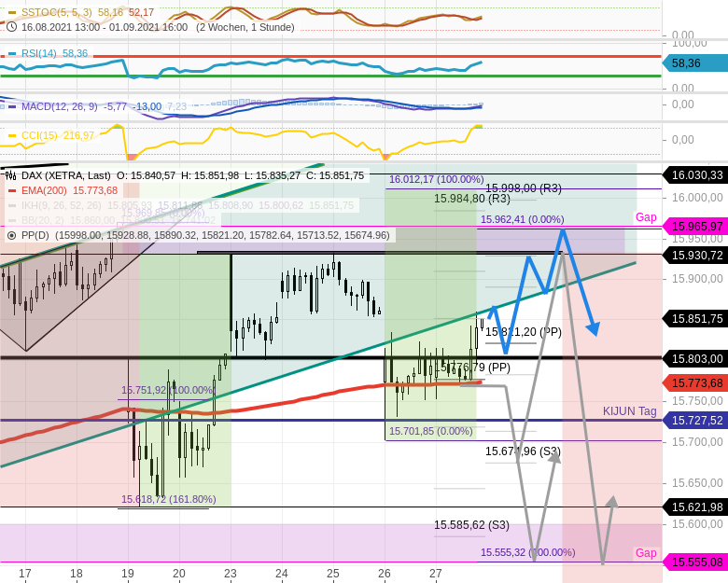
Task: Select the PP(D) pivot points legend label
Action: [35, 235]
